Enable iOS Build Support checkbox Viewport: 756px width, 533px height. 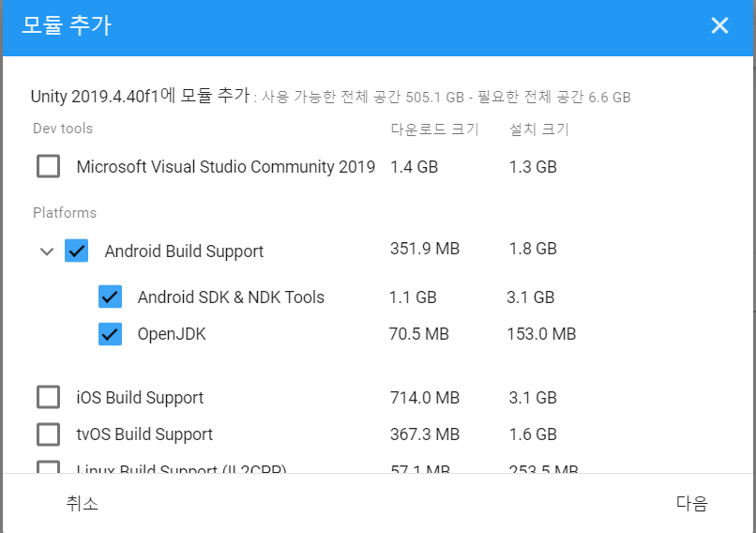point(48,398)
